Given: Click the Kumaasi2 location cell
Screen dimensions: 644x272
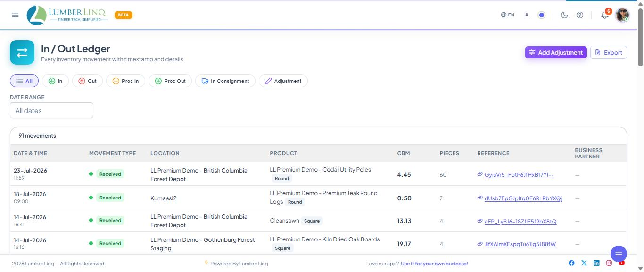Looking at the screenshot, I should [x=163, y=198].
